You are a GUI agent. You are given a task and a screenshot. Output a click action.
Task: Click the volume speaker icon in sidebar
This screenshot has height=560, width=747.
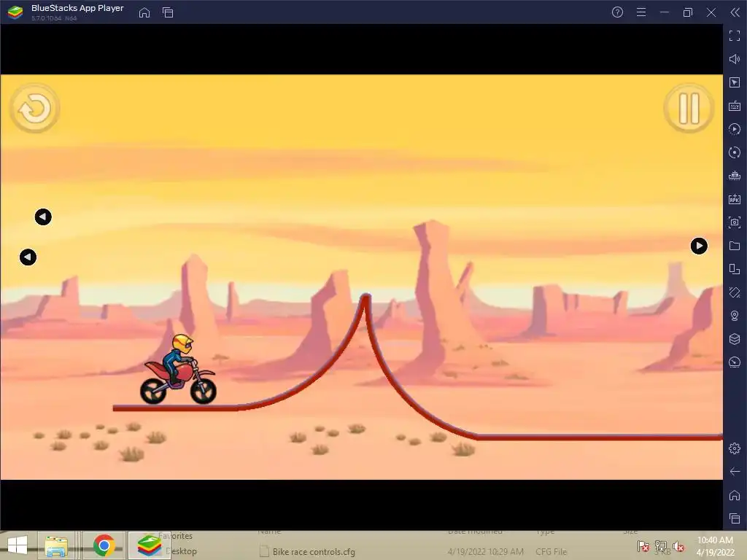[x=735, y=59]
